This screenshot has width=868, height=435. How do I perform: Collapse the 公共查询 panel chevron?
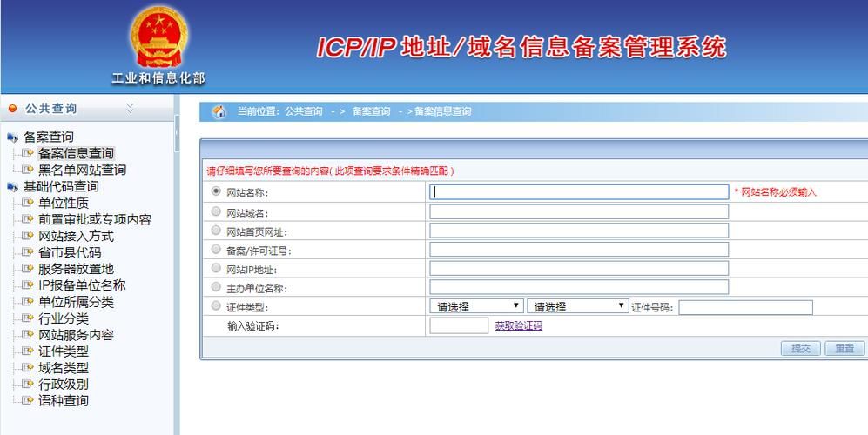(130, 108)
